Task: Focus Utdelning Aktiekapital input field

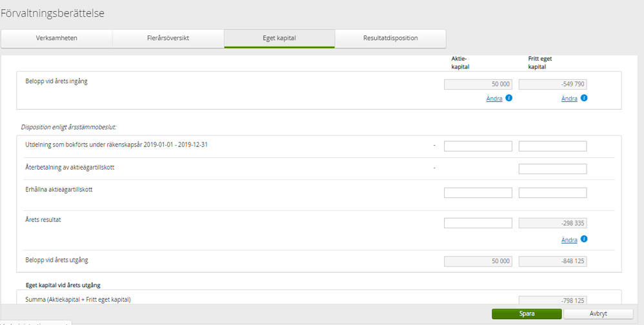Action: (x=478, y=146)
